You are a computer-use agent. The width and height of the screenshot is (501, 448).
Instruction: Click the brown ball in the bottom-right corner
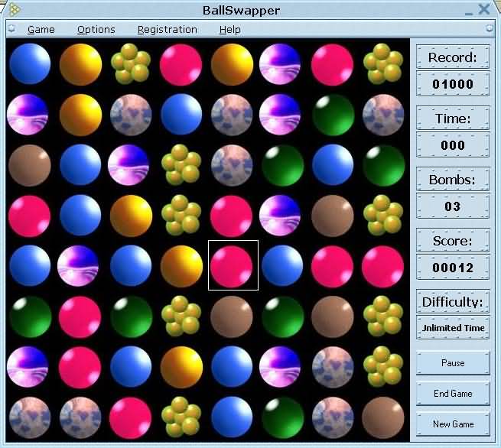[383, 417]
